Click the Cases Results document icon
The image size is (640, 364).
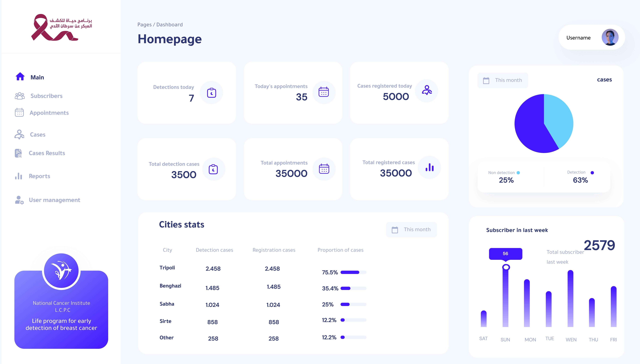point(18,153)
